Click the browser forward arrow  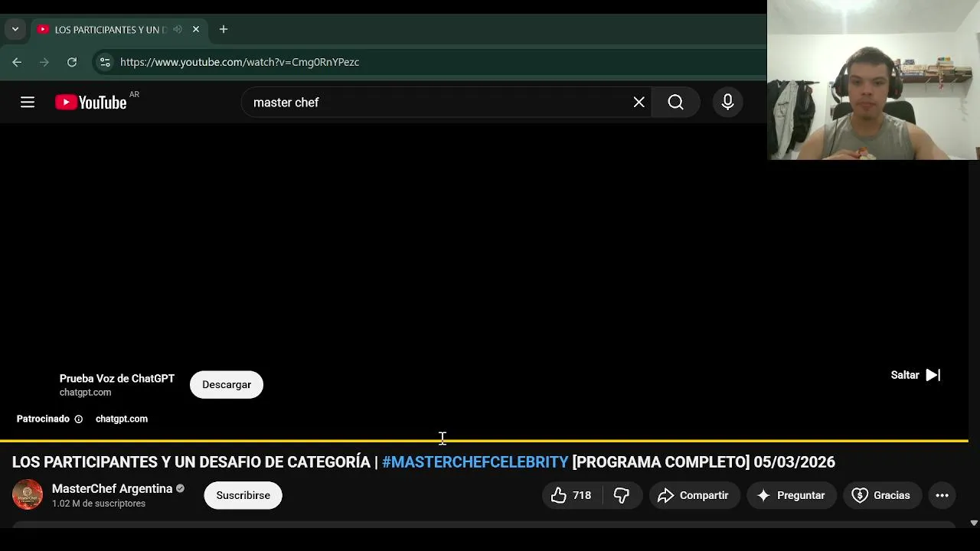(x=44, y=62)
